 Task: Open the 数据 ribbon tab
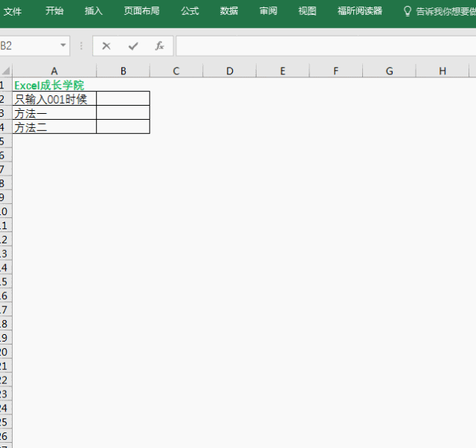(229, 11)
